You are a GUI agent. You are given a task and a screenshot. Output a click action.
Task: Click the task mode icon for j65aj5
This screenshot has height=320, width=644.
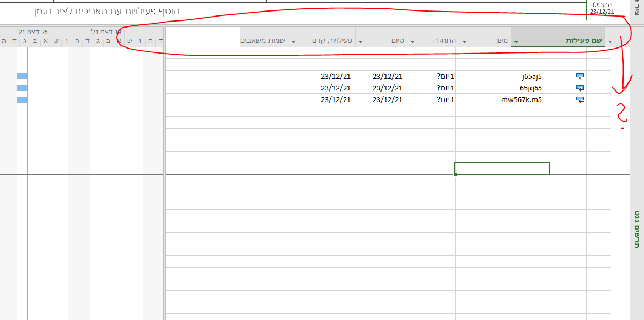coord(580,76)
